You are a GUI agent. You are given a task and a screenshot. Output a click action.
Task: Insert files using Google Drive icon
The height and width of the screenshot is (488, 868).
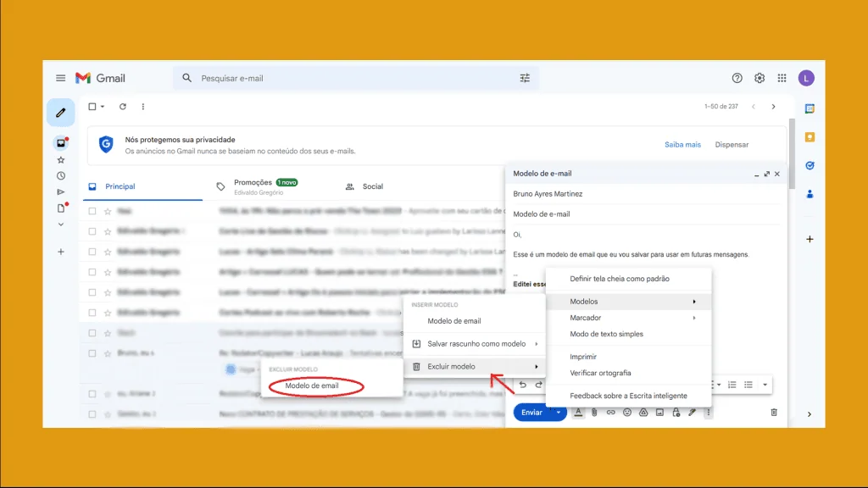click(x=643, y=413)
